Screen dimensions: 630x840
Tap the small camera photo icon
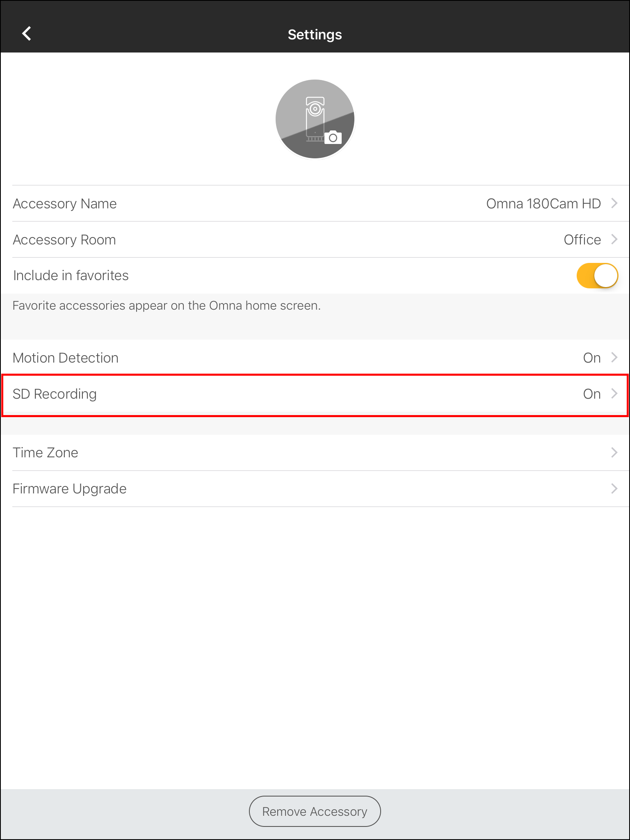[x=333, y=137]
